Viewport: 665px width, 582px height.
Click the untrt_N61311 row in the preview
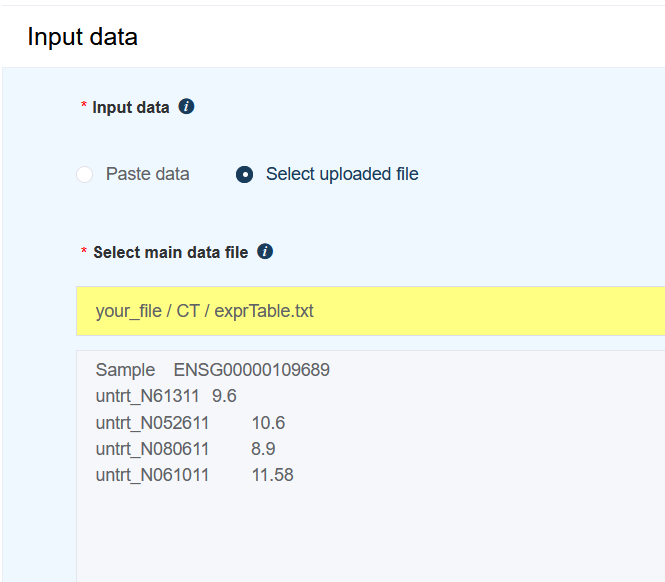146,396
